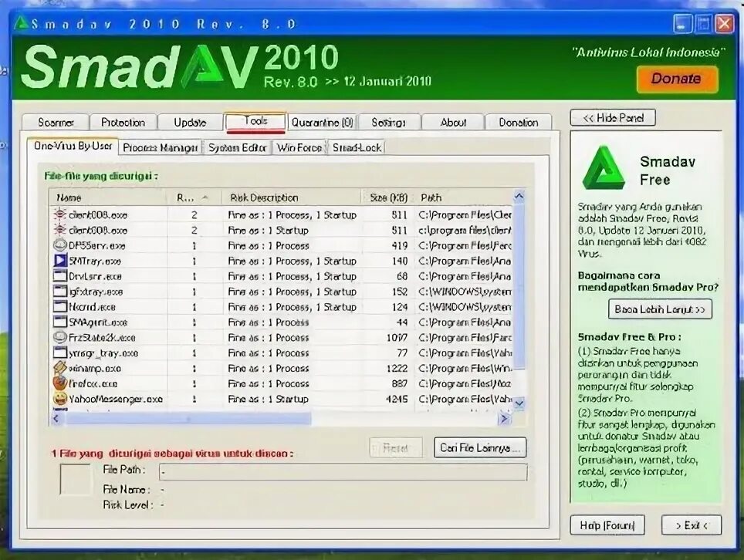The image size is (744, 560).
Task: Click icon of client008.exe with only 1 Startup
Action: [59, 230]
